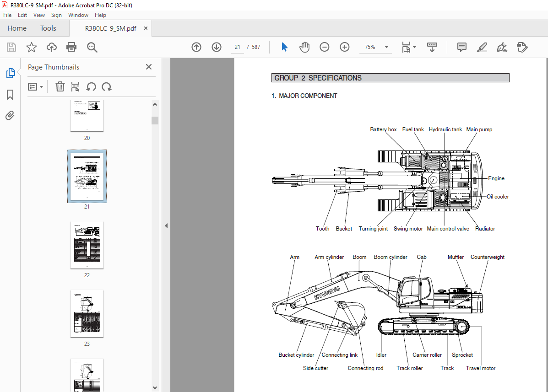Add a sticky note comment
Image resolution: width=548 pixels, height=392 pixels.
coord(461,47)
